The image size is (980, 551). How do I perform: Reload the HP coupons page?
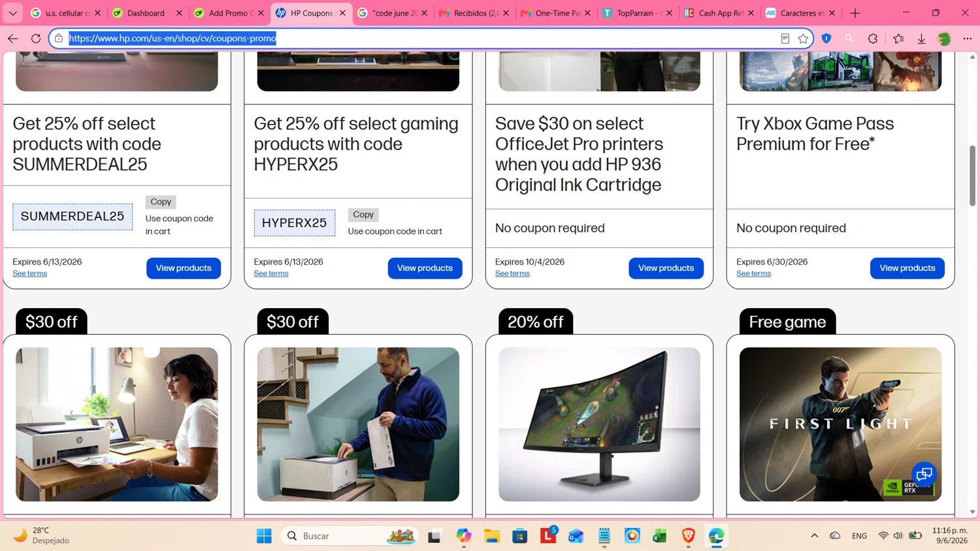coord(36,39)
